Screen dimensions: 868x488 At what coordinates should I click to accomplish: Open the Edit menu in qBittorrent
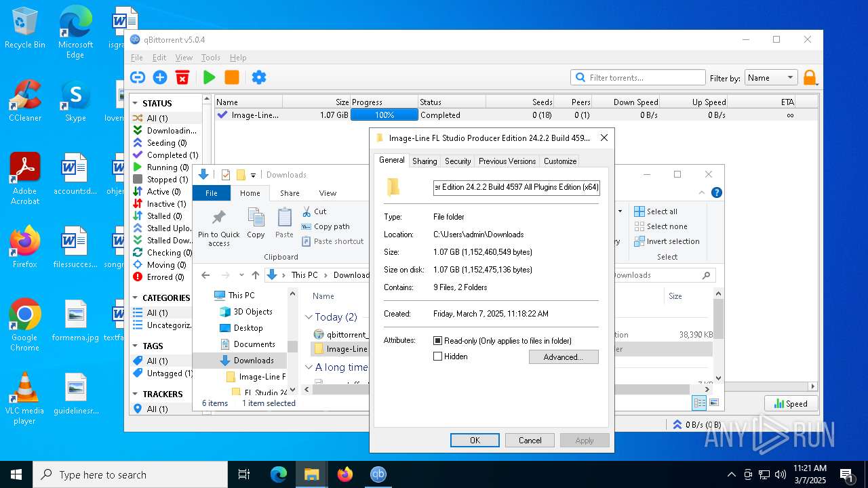[x=159, y=58]
